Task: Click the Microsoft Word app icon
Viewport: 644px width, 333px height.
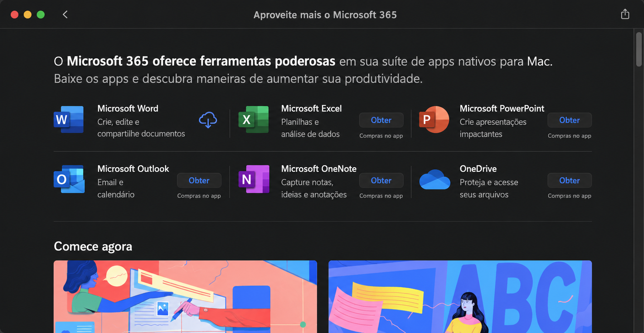Action: coord(69,119)
